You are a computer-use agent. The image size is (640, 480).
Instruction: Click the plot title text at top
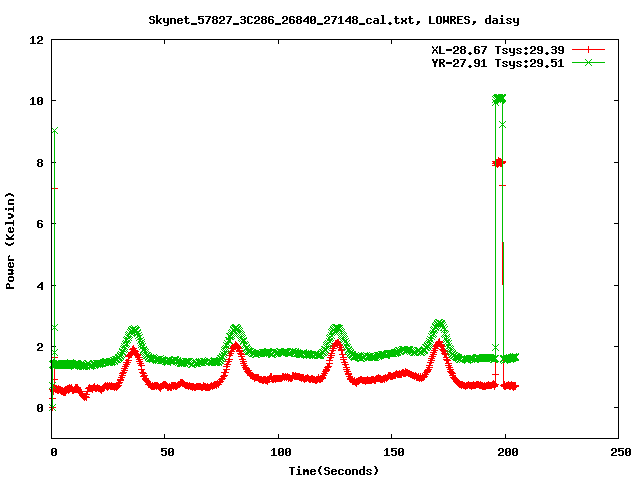click(333, 19)
